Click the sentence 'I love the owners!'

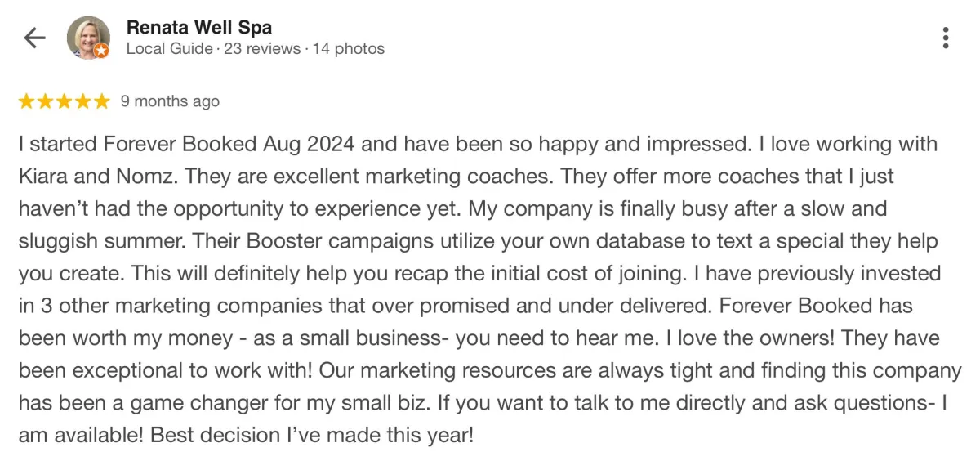[x=762, y=338]
